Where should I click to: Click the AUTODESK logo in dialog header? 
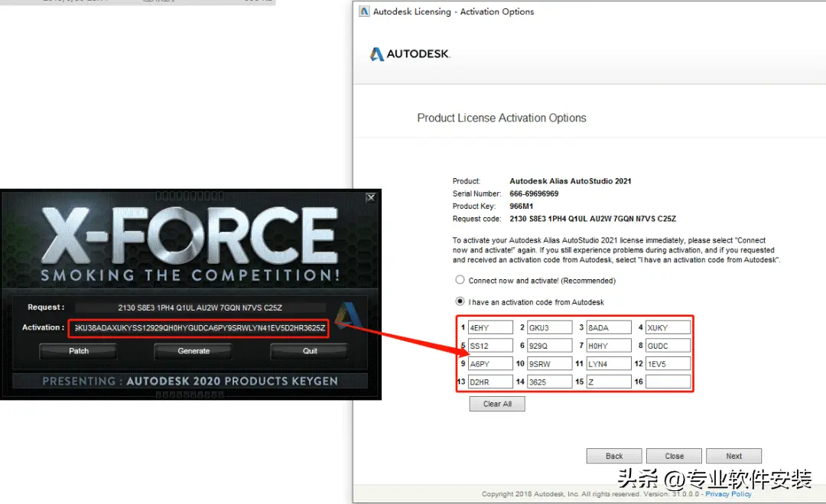click(x=410, y=54)
